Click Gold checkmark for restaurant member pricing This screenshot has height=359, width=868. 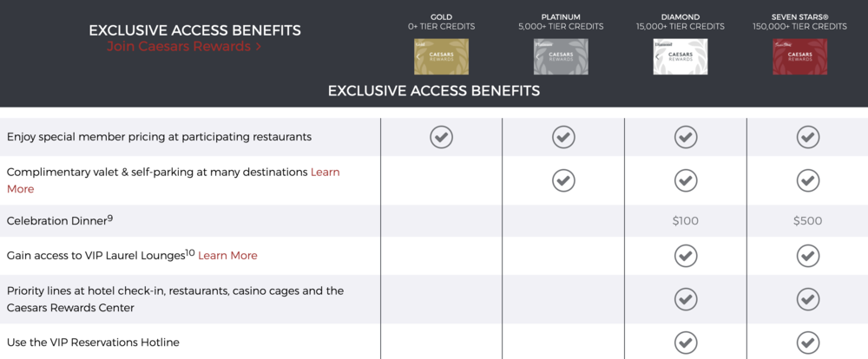pos(441,137)
